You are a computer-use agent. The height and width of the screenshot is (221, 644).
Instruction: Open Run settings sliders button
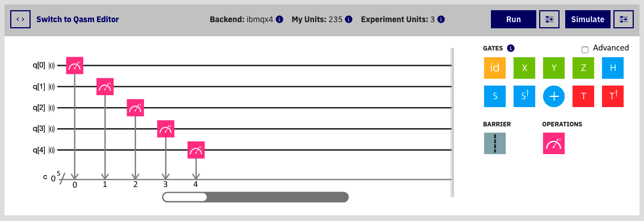click(549, 19)
